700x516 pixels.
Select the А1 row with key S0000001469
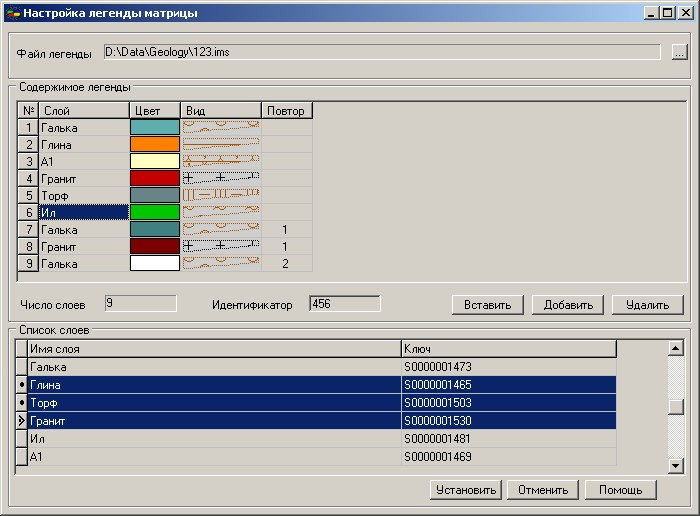tap(214, 457)
